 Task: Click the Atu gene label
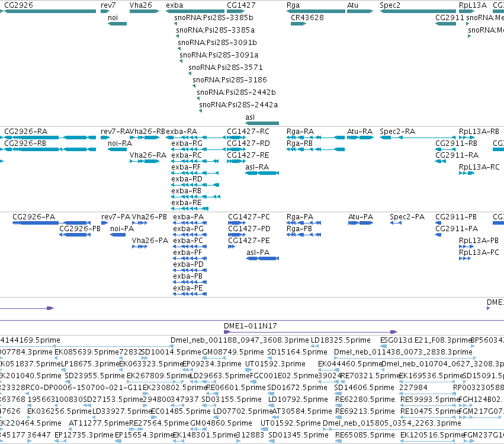tap(352, 5)
